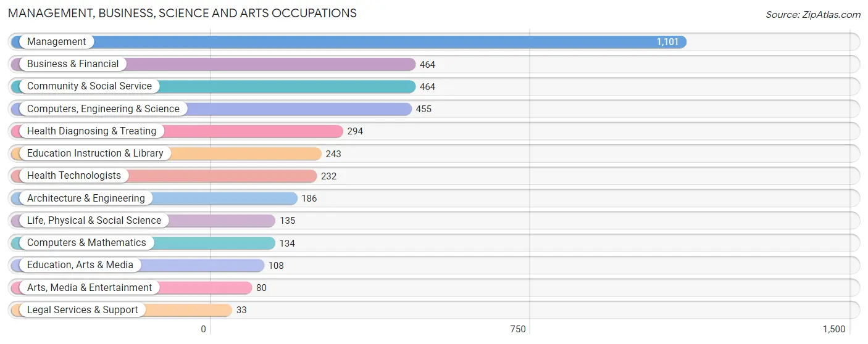Click the Health Diagnosing & Treating bar
Viewport: 868px width, 344px height.
pyautogui.click(x=177, y=131)
